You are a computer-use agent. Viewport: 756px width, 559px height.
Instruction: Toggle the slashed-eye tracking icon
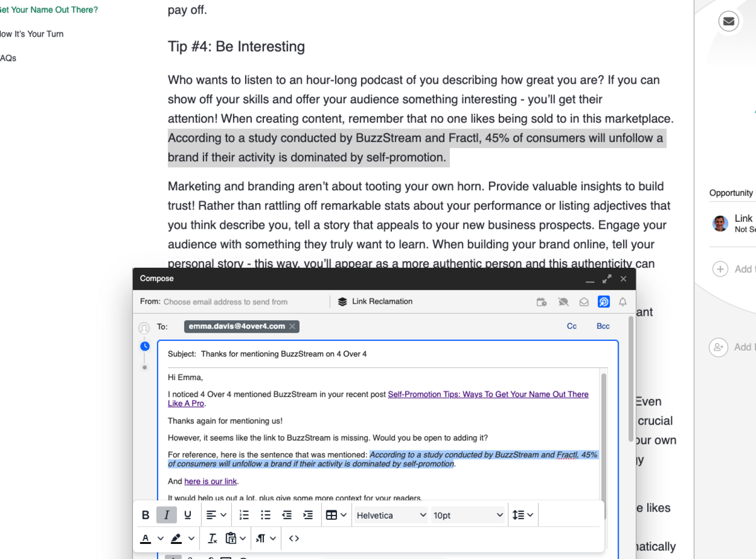[563, 302]
